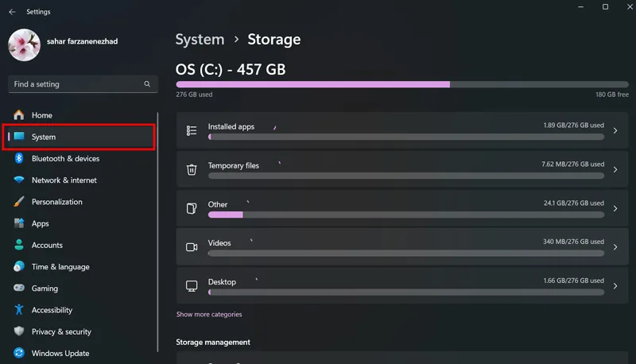Click the Temporary files trash can icon
This screenshot has height=364, width=636.
pos(192,169)
